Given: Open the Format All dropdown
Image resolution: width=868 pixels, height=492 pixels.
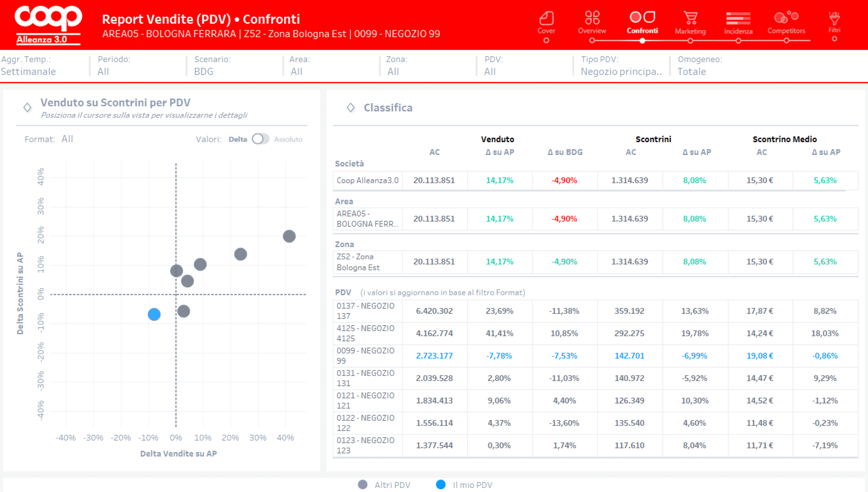Looking at the screenshot, I should [x=67, y=139].
